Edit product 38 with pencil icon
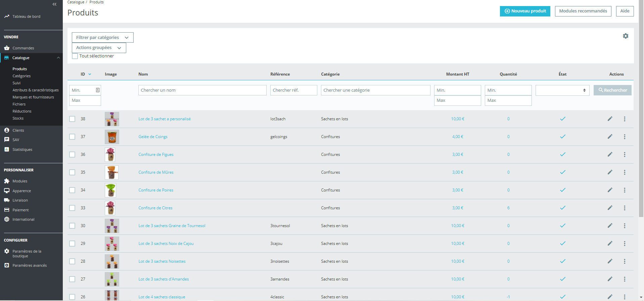Image resolution: width=644 pixels, height=301 pixels. click(x=610, y=119)
